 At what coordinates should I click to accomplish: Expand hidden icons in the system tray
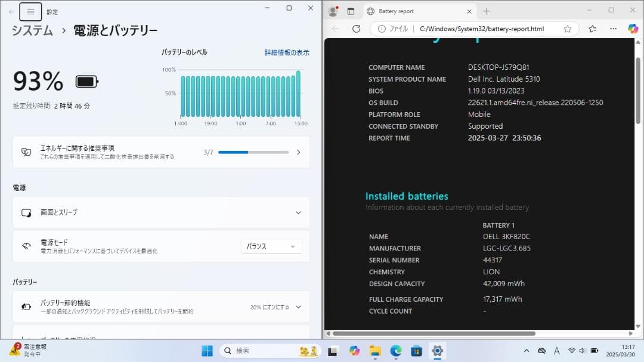point(527,351)
